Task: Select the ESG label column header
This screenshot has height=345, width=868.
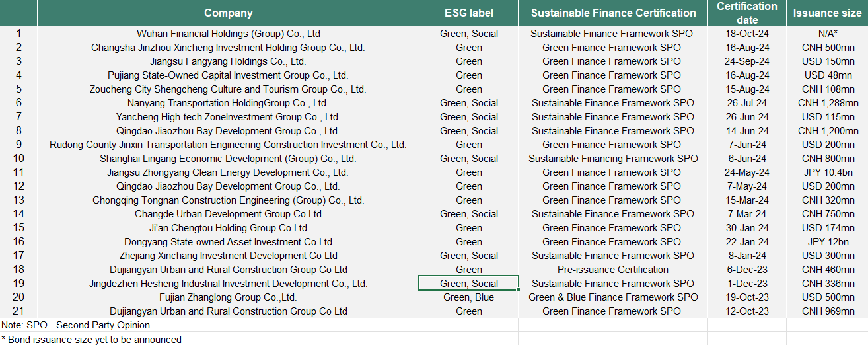Action: [x=469, y=13]
